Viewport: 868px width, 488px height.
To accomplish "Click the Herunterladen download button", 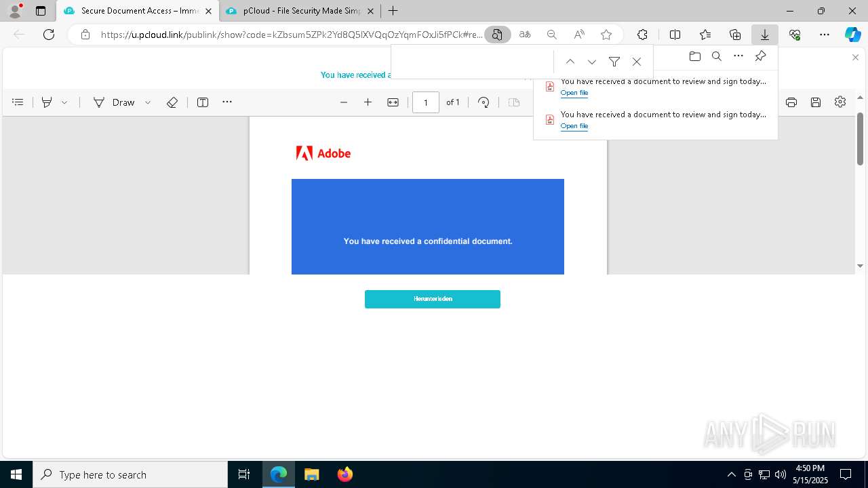I will [433, 299].
